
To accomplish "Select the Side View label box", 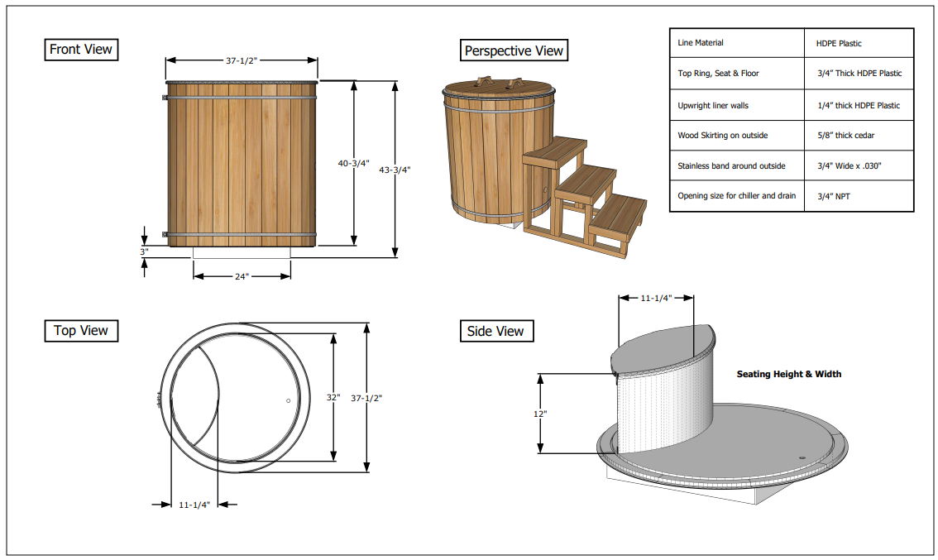I will (495, 331).
